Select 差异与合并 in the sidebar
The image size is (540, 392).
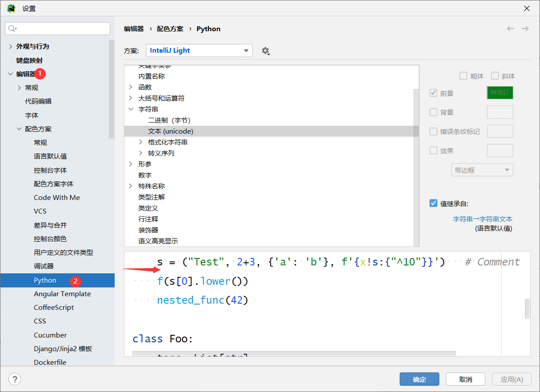pos(51,225)
